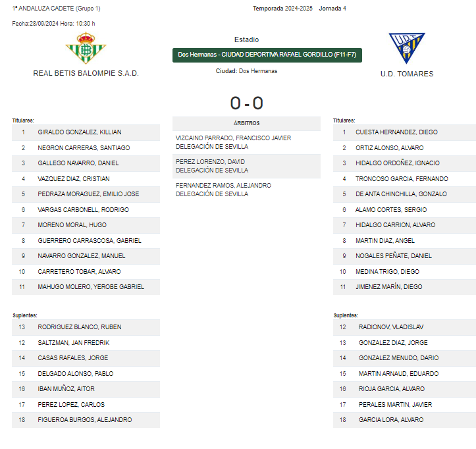The height and width of the screenshot is (449, 476).
Task: Click the U.D. Tomares shield logo
Action: coord(407,48)
